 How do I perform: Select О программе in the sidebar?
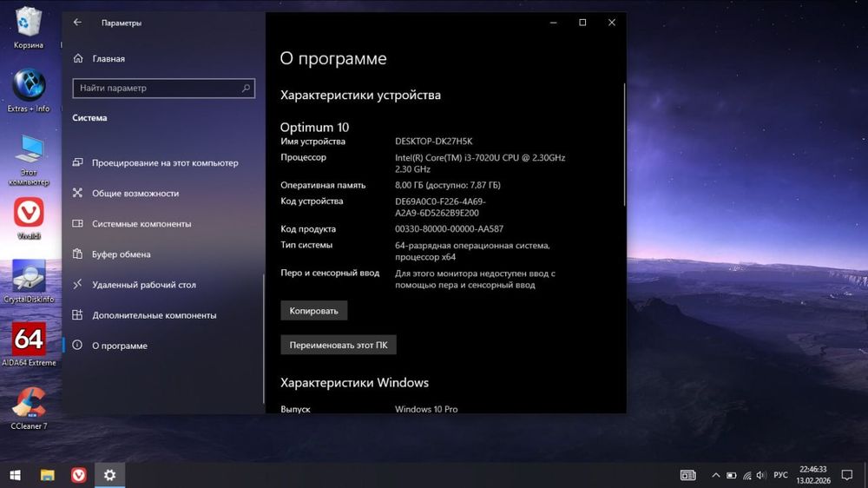(x=164, y=346)
